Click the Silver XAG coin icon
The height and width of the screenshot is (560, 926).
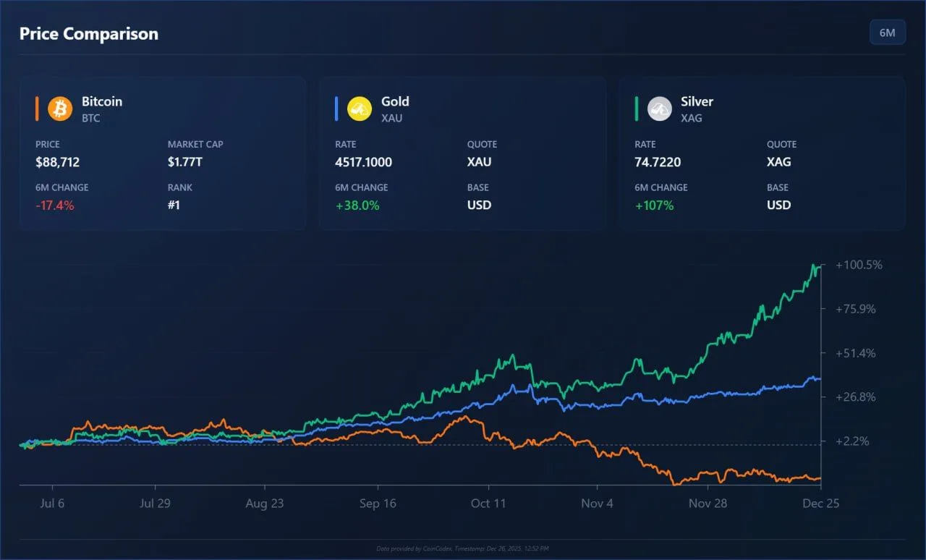(659, 109)
